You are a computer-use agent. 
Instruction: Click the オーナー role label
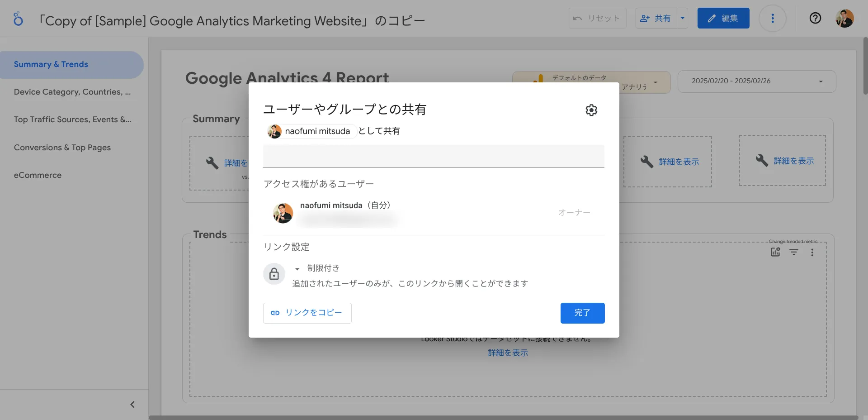point(574,212)
